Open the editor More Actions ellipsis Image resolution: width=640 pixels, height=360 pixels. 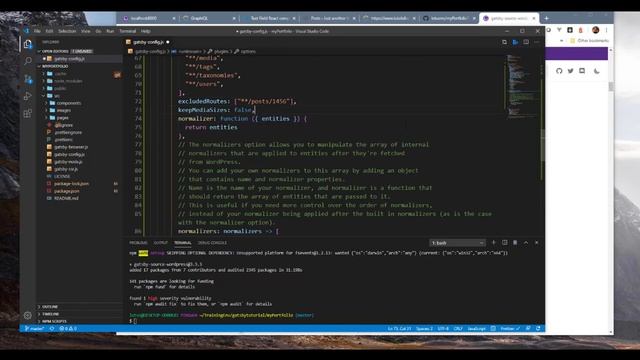click(x=537, y=42)
